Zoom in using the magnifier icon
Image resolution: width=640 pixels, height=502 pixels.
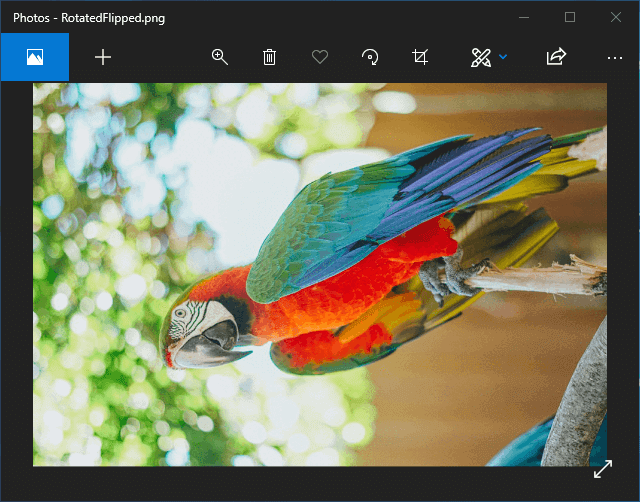pos(220,57)
